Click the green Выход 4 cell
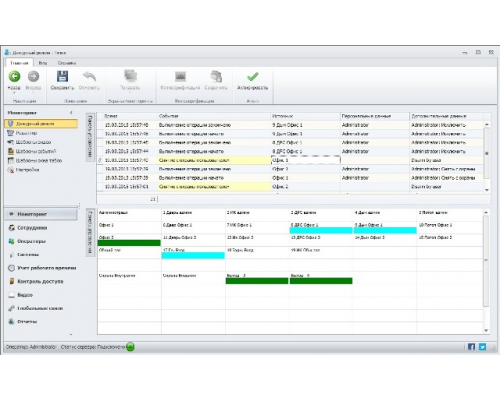This screenshot has height=400, width=500. (x=321, y=278)
